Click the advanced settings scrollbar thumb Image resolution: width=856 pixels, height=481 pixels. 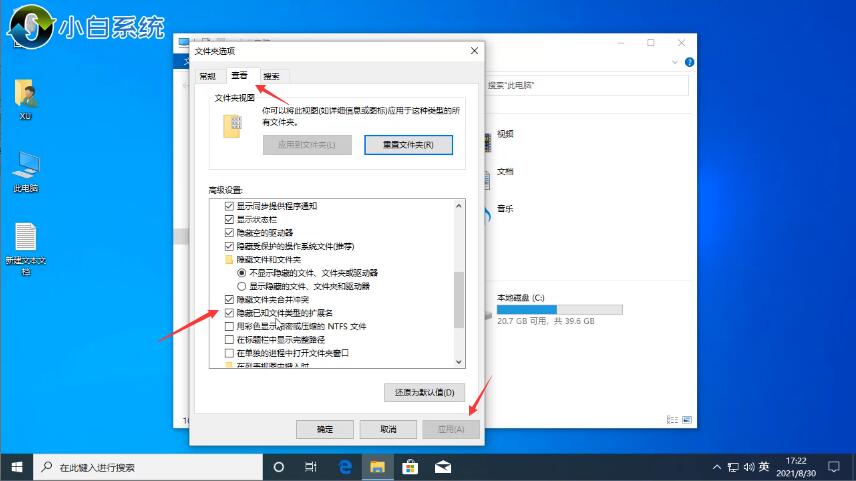pos(459,299)
